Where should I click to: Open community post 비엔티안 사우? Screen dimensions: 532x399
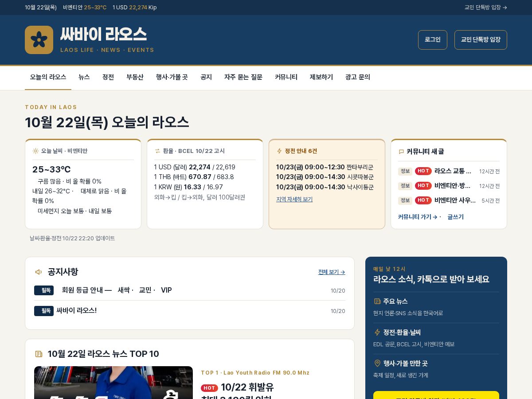coord(455,200)
